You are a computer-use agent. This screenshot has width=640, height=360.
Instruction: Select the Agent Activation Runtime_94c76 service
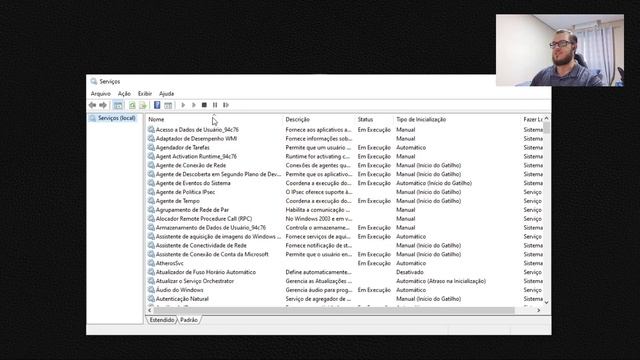click(196, 156)
